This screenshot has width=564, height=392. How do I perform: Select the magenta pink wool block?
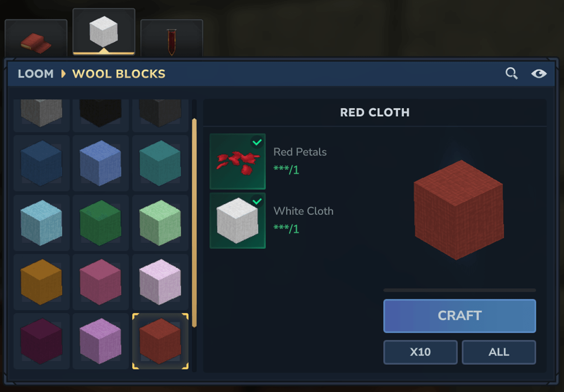(101, 282)
